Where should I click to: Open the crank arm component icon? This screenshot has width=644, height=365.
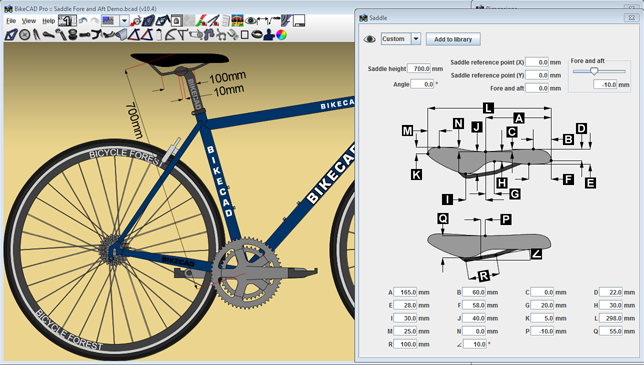61,35
